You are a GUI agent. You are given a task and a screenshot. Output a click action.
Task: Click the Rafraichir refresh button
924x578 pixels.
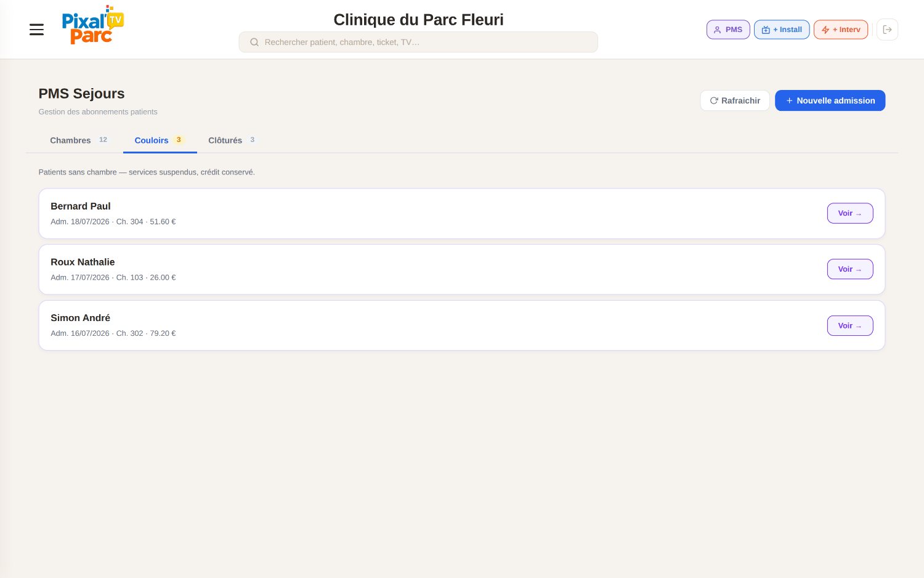coord(734,100)
